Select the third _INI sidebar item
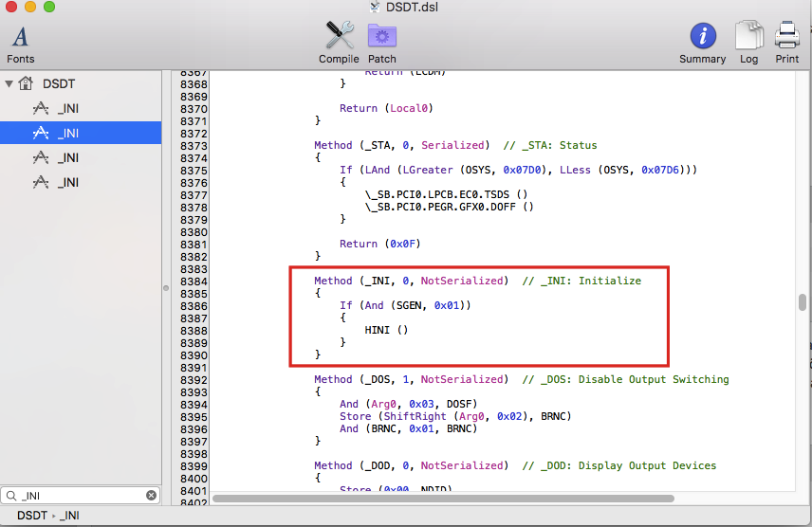Viewport: 812px width, 527px height. (67, 157)
